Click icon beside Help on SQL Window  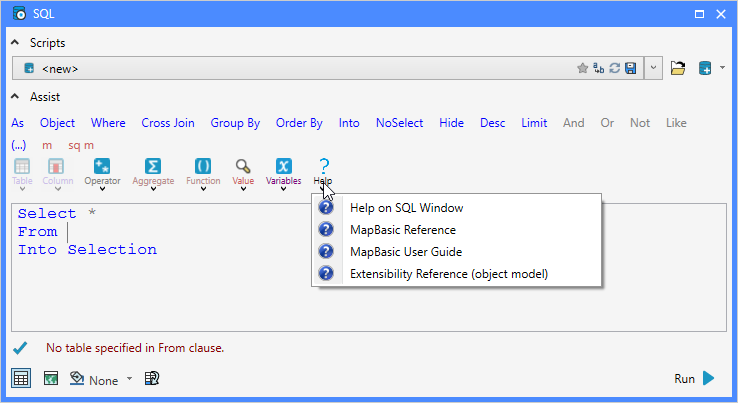click(x=326, y=207)
